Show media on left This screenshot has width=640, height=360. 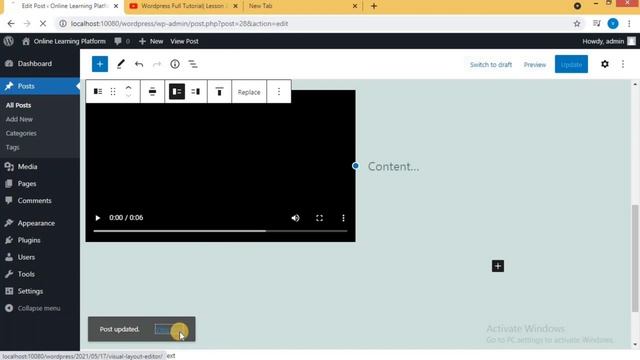177,91
